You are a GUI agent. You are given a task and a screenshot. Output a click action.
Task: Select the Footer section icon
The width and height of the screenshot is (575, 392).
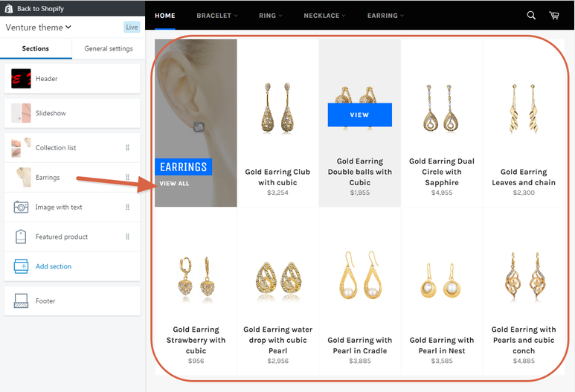click(x=21, y=301)
